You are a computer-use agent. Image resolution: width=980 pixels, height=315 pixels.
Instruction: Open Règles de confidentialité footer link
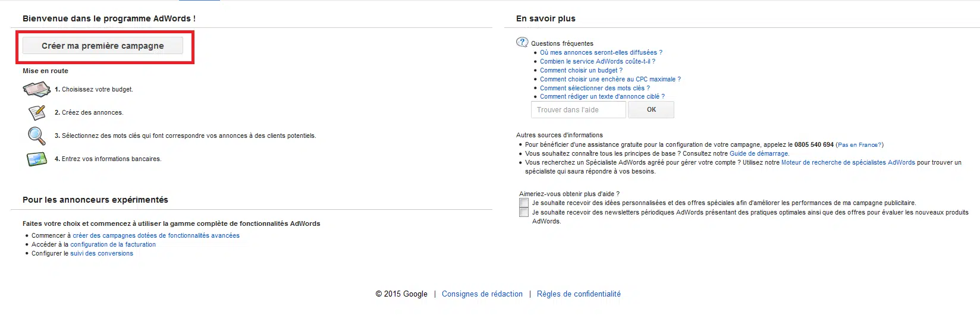pyautogui.click(x=579, y=294)
